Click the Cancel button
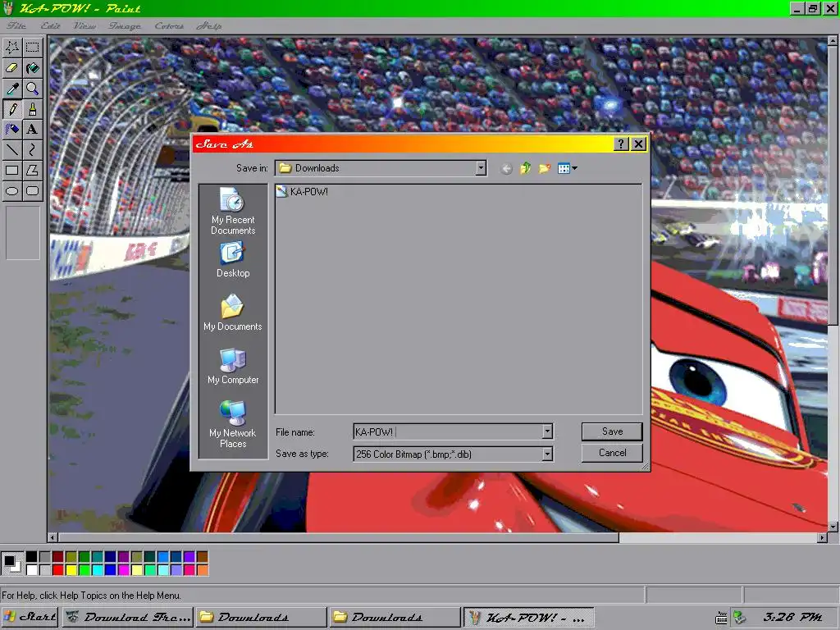Screen dimensions: 840x630 click(612, 453)
